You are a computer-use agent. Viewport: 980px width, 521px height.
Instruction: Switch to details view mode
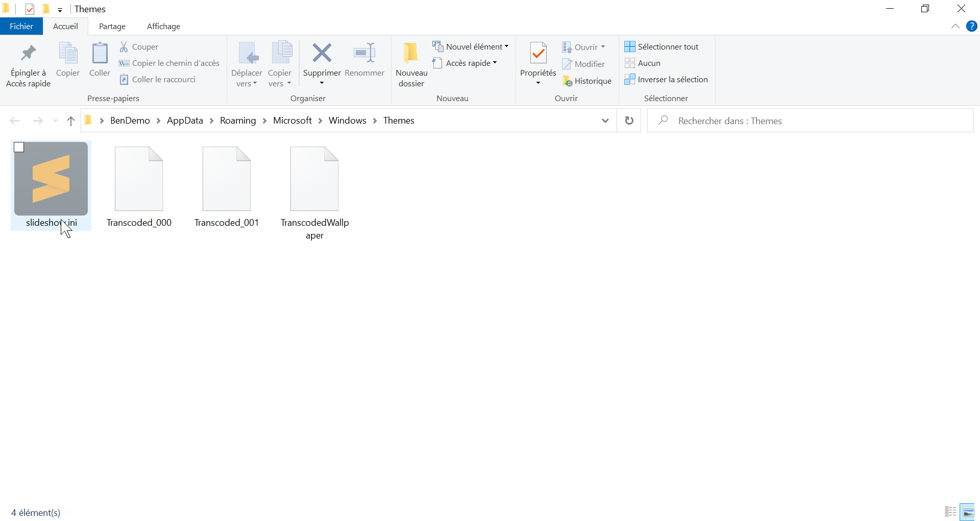click(x=950, y=512)
